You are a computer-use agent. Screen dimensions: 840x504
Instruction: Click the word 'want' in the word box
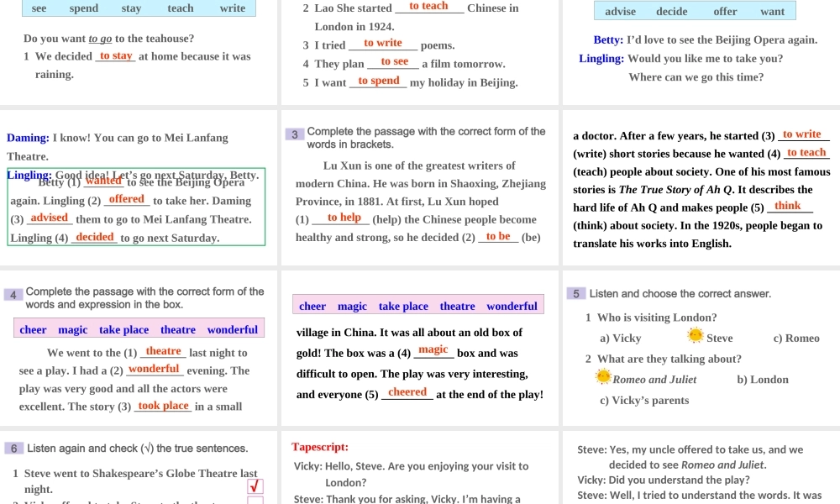(x=773, y=11)
